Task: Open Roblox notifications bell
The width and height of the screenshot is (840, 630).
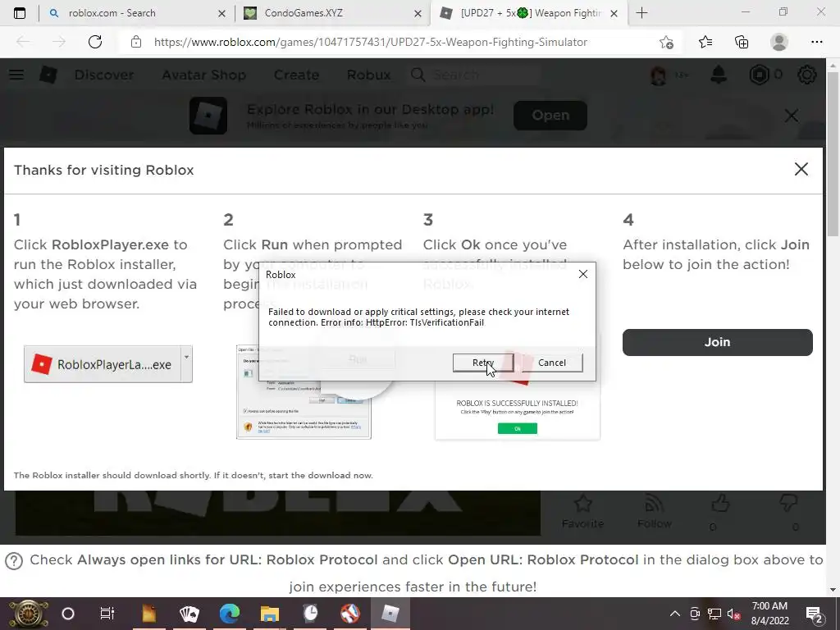Action: coord(719,75)
